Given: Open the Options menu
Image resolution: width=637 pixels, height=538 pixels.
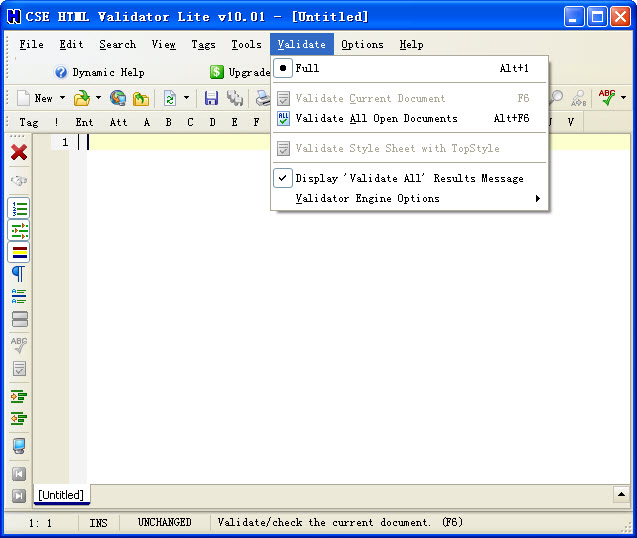Looking at the screenshot, I should 362,44.
